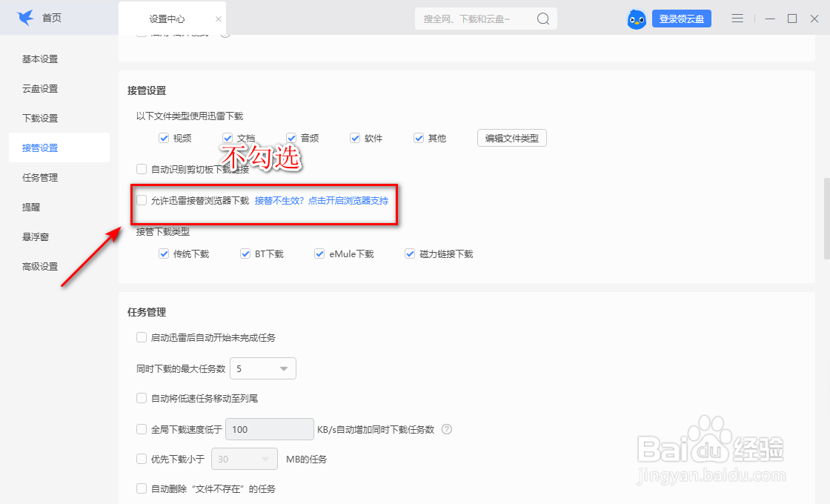Click the search magnifier icon
Image resolution: width=830 pixels, height=504 pixels.
(x=543, y=19)
